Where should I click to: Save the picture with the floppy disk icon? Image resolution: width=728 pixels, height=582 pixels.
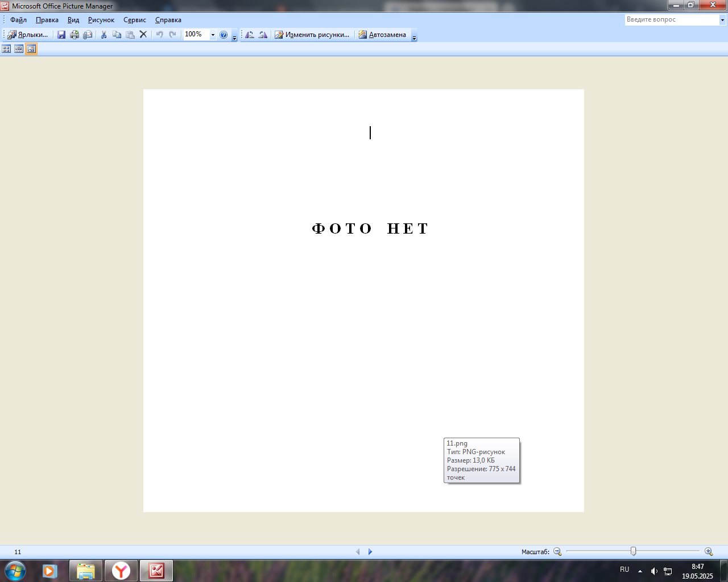(x=61, y=35)
